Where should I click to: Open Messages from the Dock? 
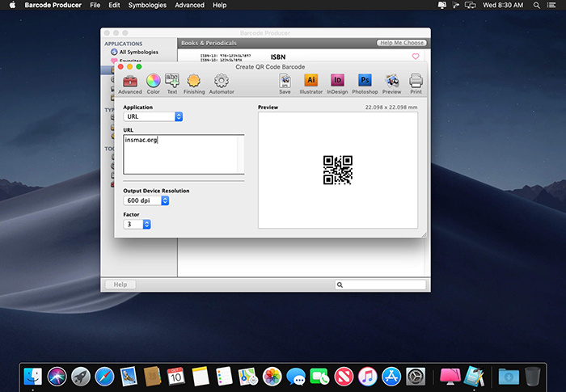[x=296, y=377]
